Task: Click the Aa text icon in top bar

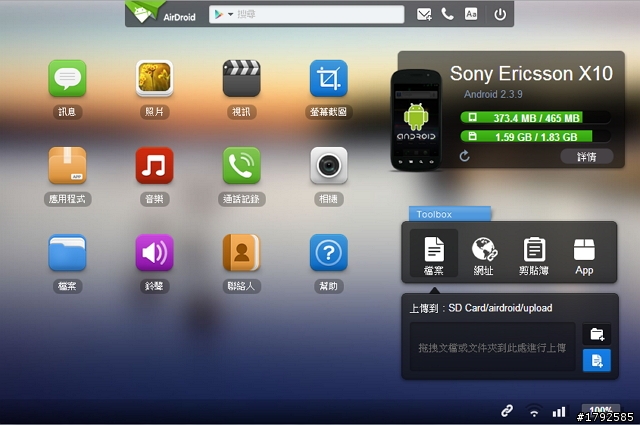Action: pos(471,14)
